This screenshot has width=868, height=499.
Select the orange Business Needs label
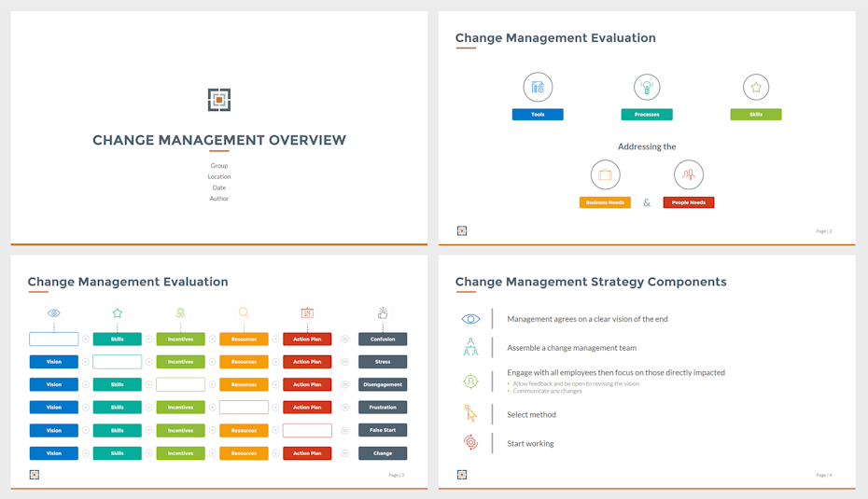[605, 202]
